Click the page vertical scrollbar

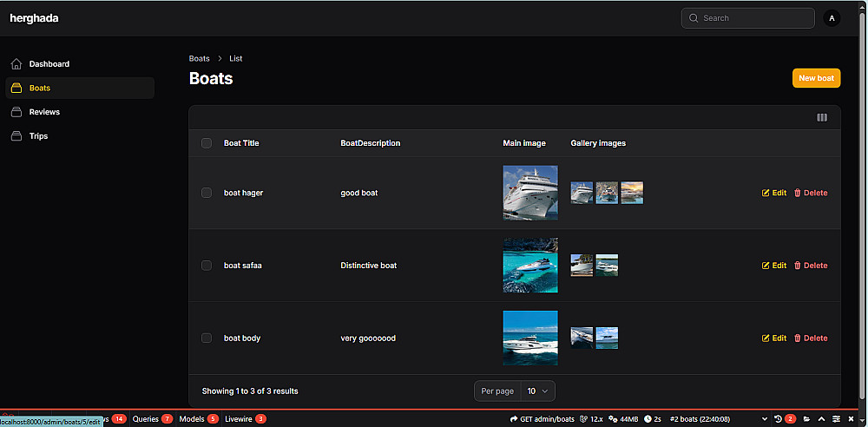[x=863, y=205]
